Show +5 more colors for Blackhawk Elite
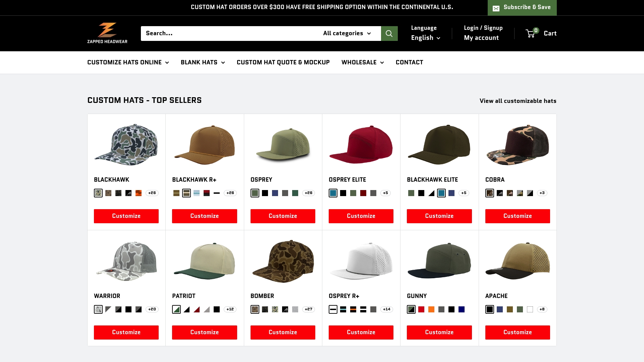Image resolution: width=644 pixels, height=362 pixels. point(464,193)
